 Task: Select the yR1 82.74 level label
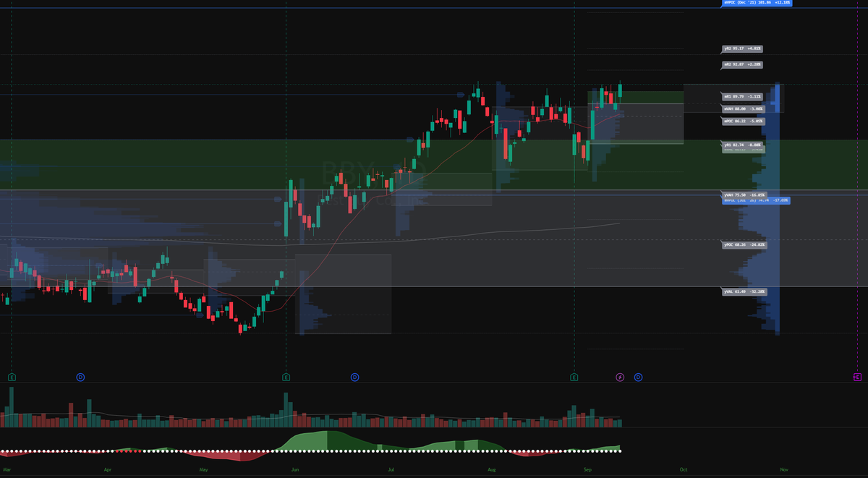click(743, 145)
